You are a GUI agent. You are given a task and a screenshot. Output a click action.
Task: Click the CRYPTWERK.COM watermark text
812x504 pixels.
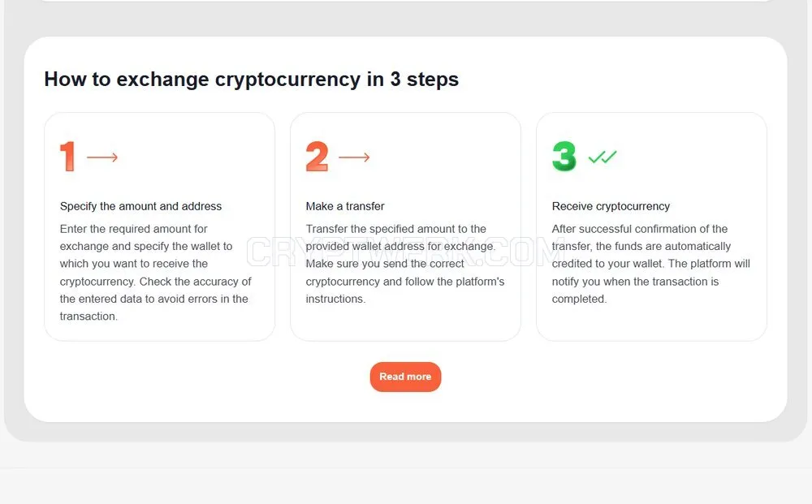(405, 252)
